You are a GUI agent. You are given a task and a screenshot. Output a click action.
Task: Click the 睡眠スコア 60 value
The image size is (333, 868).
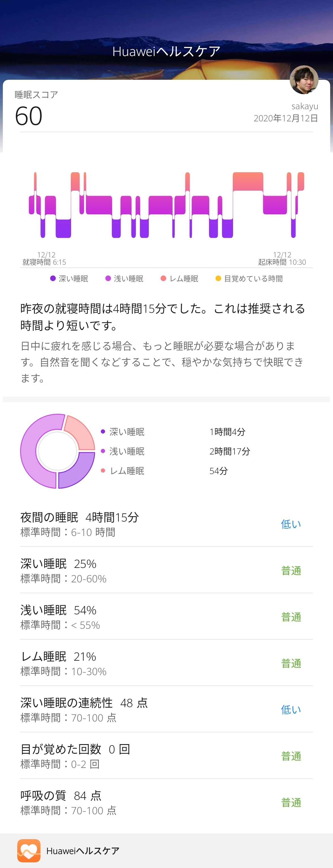pyautogui.click(x=29, y=116)
